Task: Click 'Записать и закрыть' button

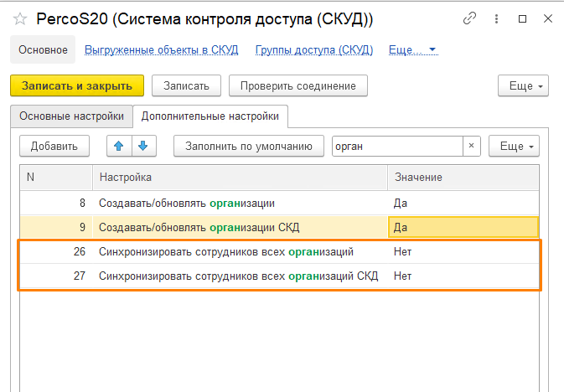Action: click(x=77, y=85)
